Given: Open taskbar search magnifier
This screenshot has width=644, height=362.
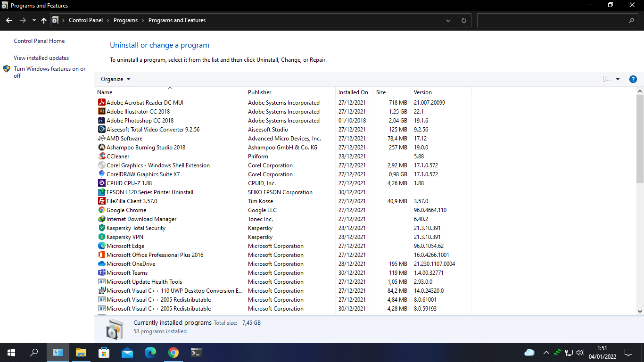Looking at the screenshot, I should [x=34, y=353].
